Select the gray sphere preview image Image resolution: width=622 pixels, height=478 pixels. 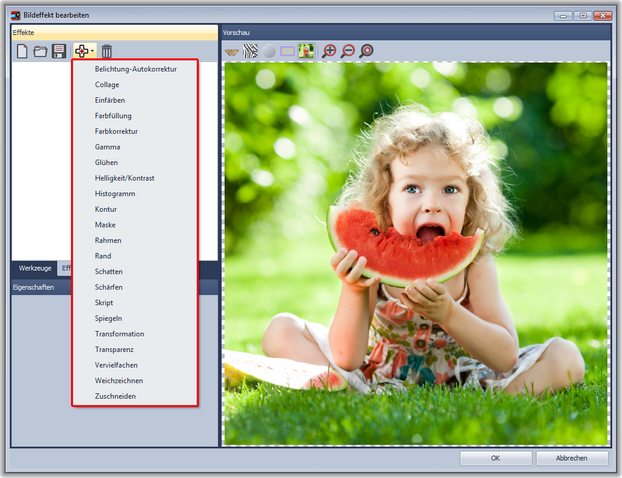pos(269,51)
